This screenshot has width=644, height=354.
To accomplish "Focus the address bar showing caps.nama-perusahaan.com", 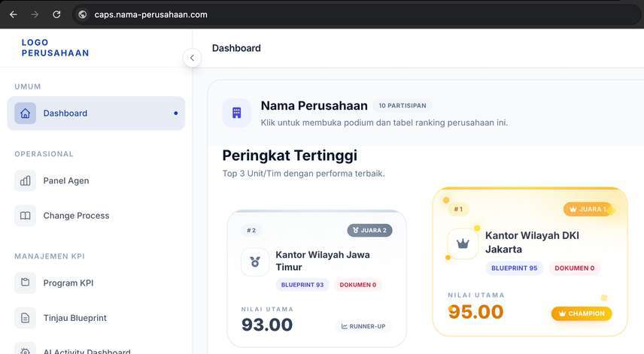I will [x=356, y=15].
